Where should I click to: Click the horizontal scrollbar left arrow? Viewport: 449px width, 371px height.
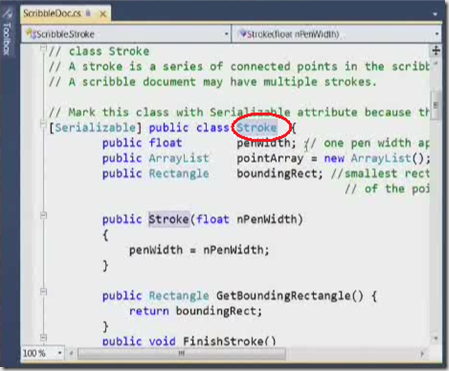[71, 353]
